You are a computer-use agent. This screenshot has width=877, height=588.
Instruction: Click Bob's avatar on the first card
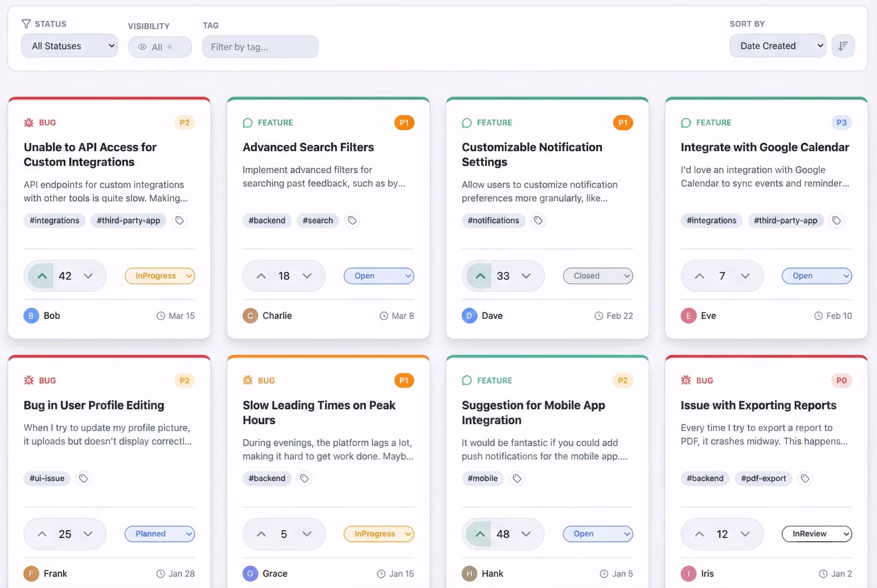click(31, 315)
